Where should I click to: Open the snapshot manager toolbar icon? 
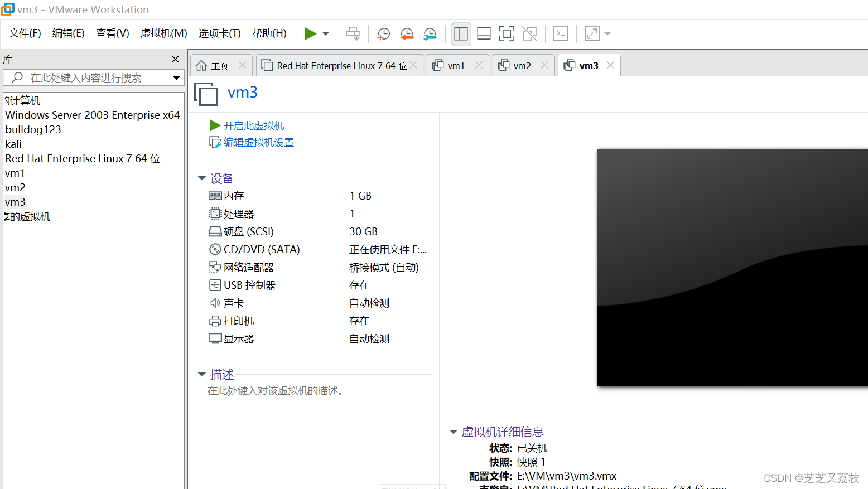[430, 34]
